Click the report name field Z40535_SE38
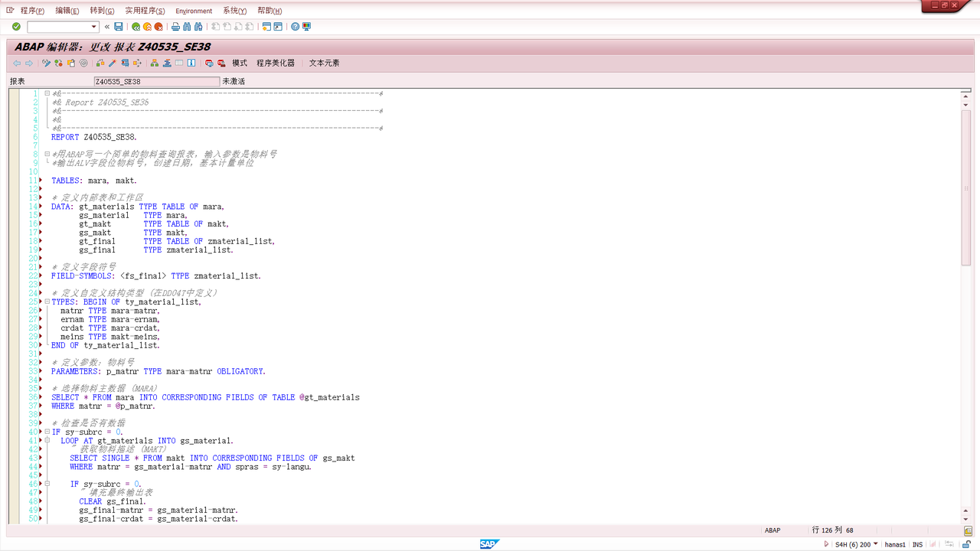 tap(156, 81)
